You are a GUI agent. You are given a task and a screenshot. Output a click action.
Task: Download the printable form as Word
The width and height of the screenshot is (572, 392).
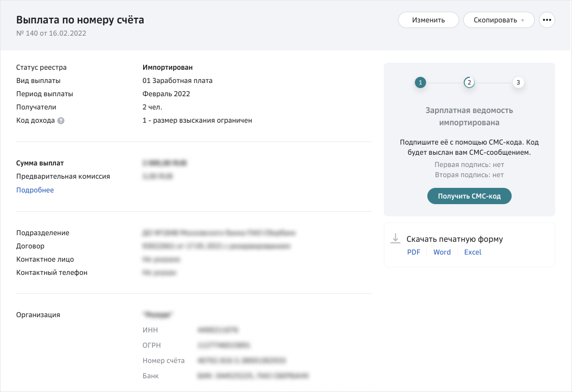pyautogui.click(x=442, y=252)
